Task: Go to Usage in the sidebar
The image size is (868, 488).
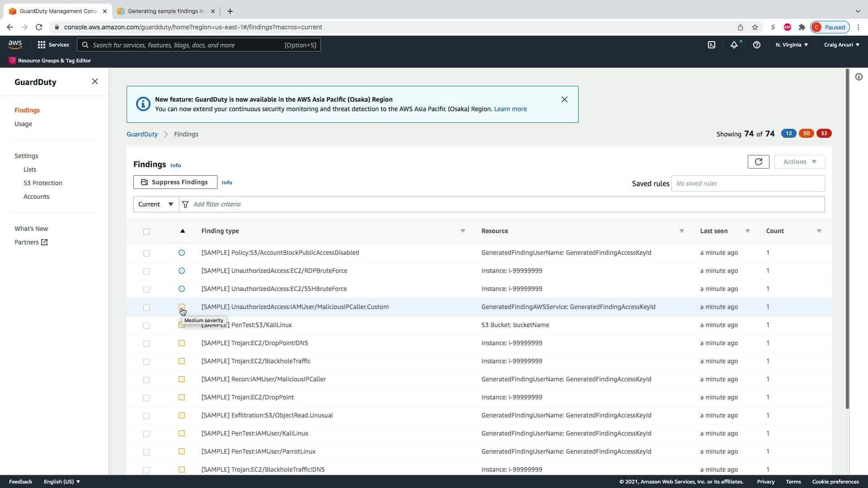Action: click(x=23, y=124)
